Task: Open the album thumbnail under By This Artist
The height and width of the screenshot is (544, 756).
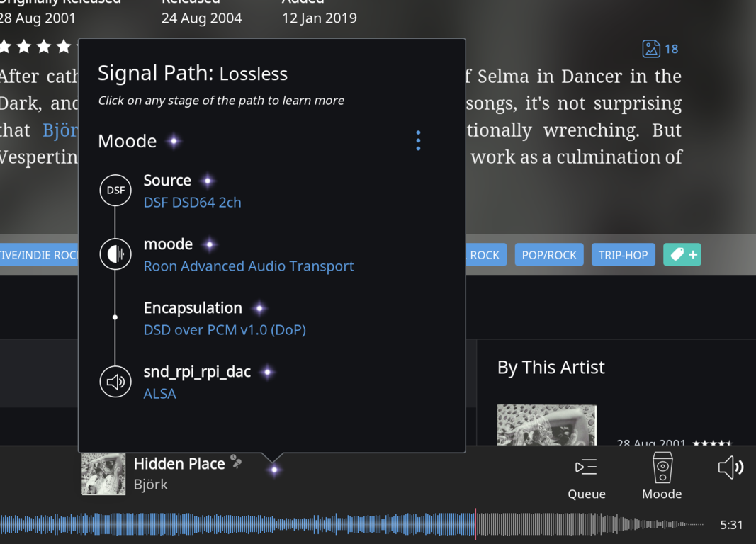Action: [547, 425]
